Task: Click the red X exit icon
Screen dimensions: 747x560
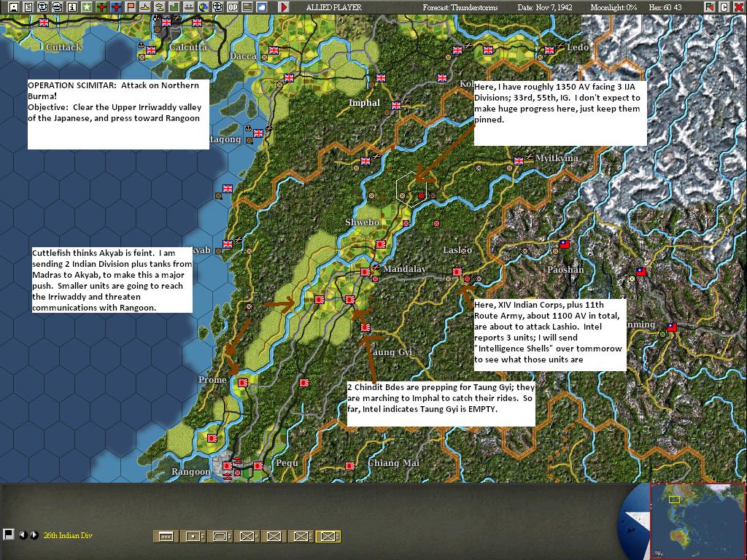Action: pos(738,7)
